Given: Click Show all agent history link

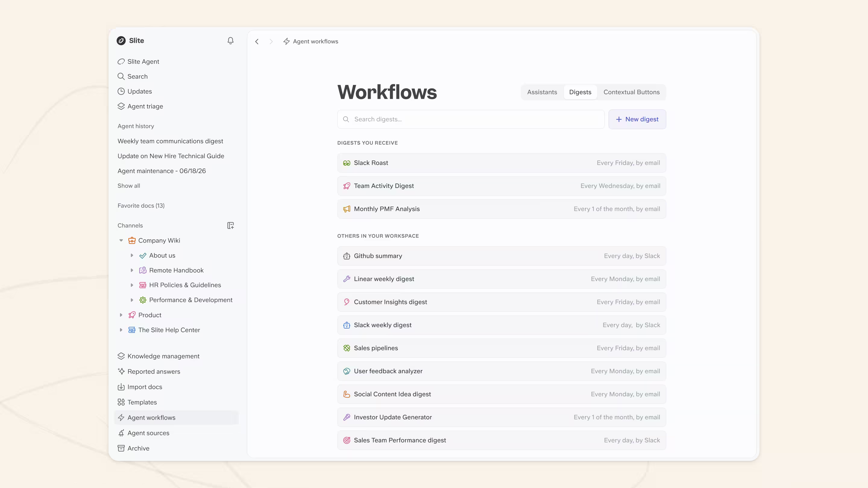Looking at the screenshot, I should (129, 186).
